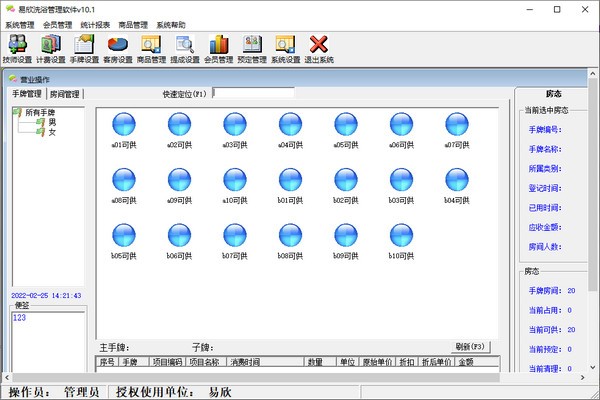Click 便签 note text area
The width and height of the screenshot is (600, 400).
click(48, 341)
